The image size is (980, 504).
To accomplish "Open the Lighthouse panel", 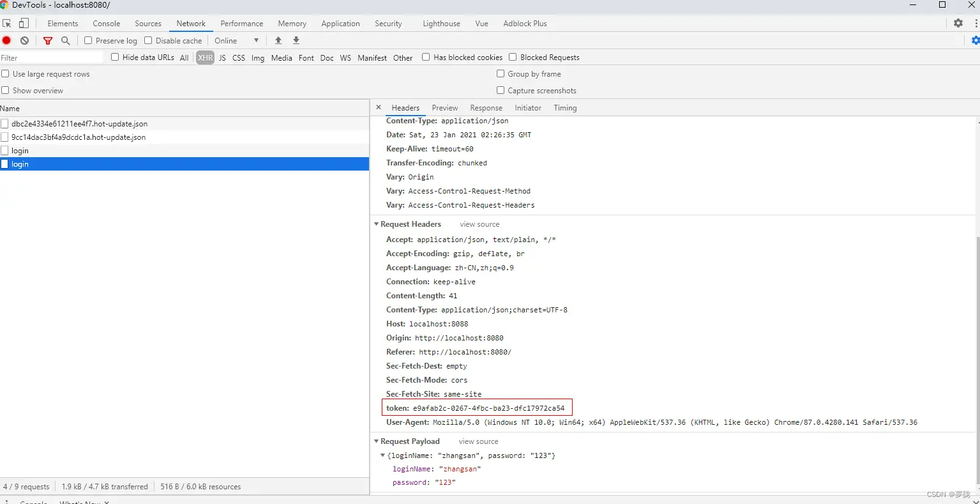I will pos(441,23).
